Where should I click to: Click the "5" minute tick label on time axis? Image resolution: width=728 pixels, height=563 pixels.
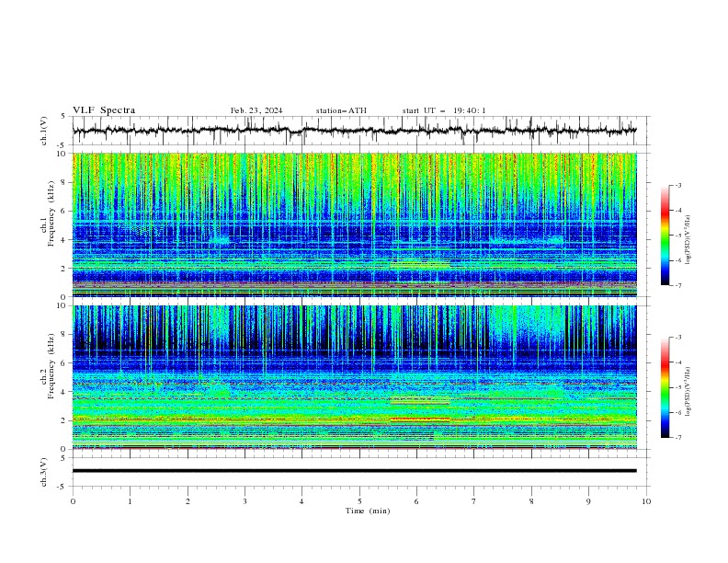click(359, 501)
